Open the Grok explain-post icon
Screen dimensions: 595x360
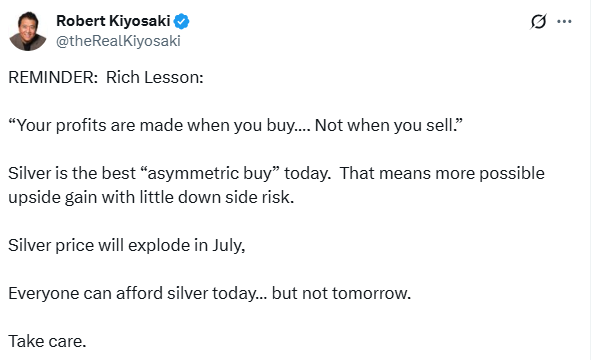(x=538, y=21)
